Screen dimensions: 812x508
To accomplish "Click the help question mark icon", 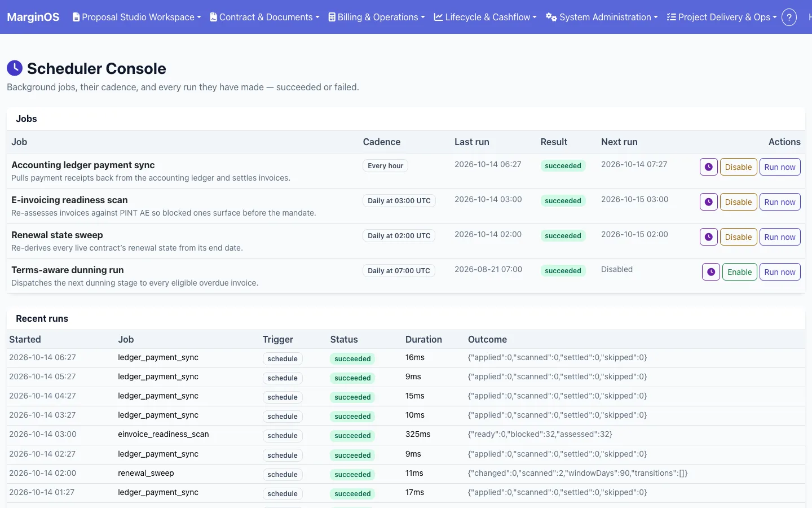I will pos(789,17).
